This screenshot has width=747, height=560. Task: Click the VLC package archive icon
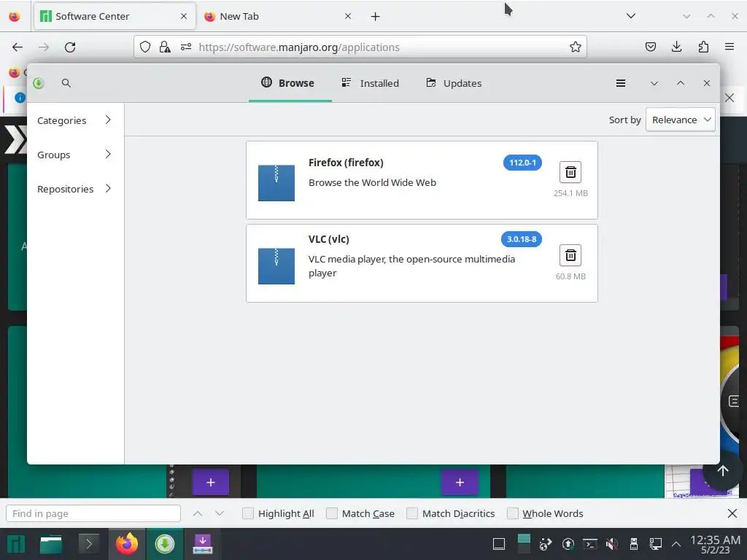276,266
